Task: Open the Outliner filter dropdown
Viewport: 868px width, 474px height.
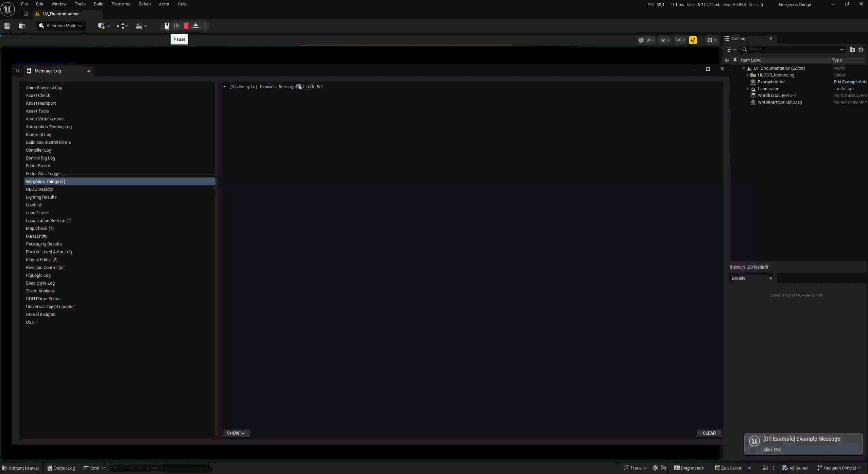Action: [731, 50]
